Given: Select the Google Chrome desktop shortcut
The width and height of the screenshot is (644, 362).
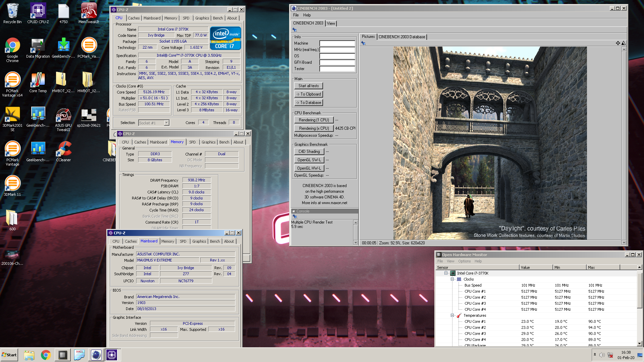Looking at the screenshot, I should coord(12,50).
